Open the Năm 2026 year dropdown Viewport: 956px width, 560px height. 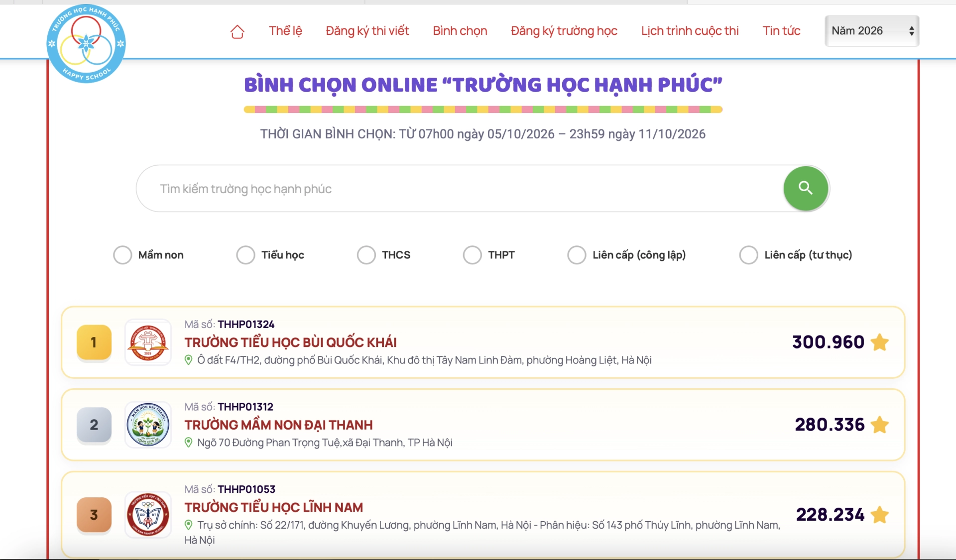coord(872,31)
